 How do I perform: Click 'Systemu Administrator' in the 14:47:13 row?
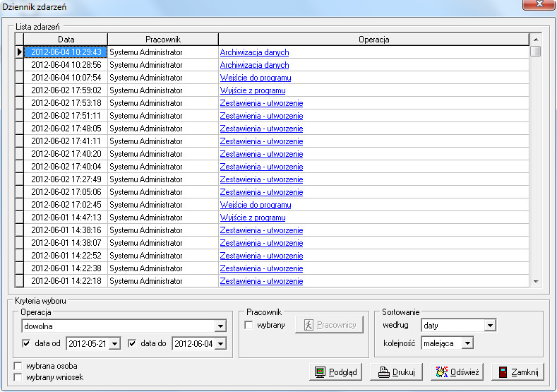(145, 218)
